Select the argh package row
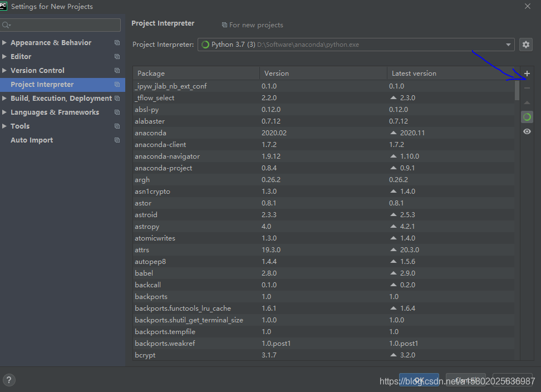 point(323,180)
